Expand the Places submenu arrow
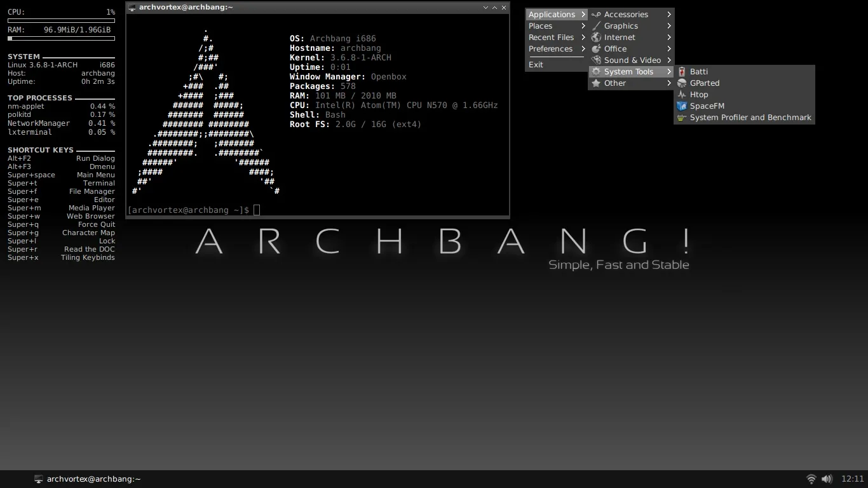 [583, 26]
